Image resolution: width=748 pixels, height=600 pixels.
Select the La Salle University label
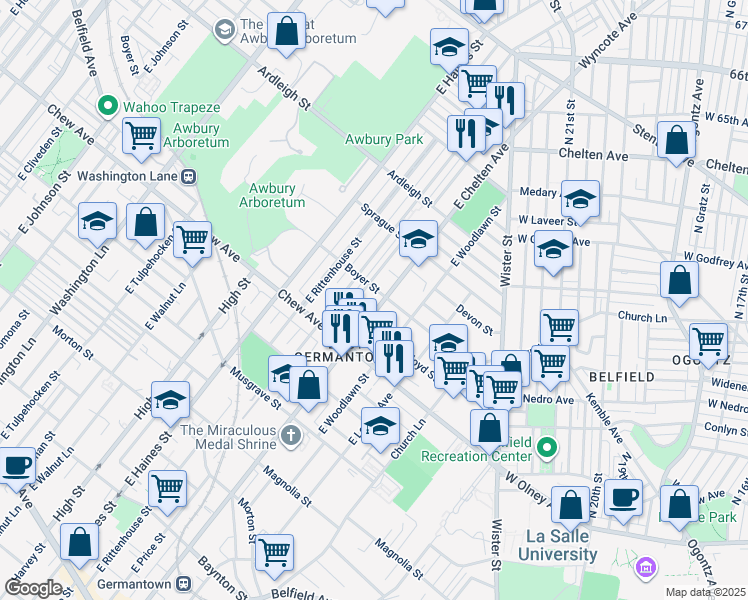pos(557,545)
